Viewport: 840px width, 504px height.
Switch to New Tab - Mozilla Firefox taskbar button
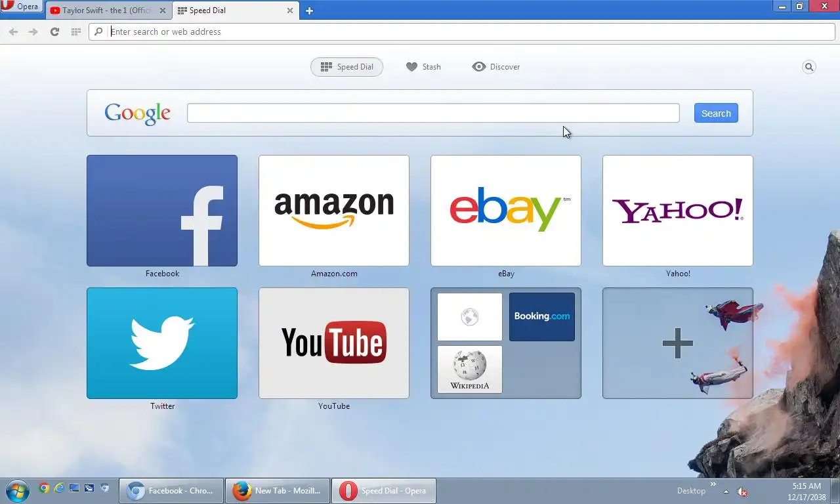point(278,491)
